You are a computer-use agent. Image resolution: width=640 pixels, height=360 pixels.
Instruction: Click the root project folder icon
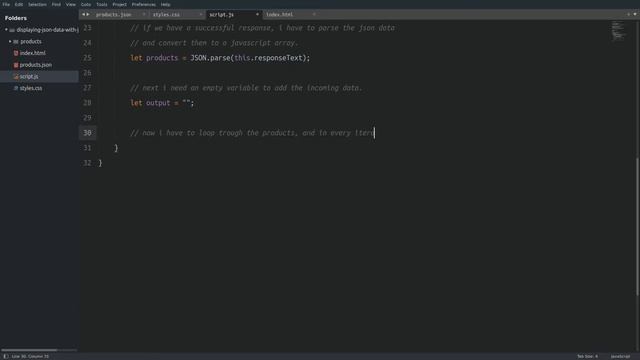tap(12, 30)
